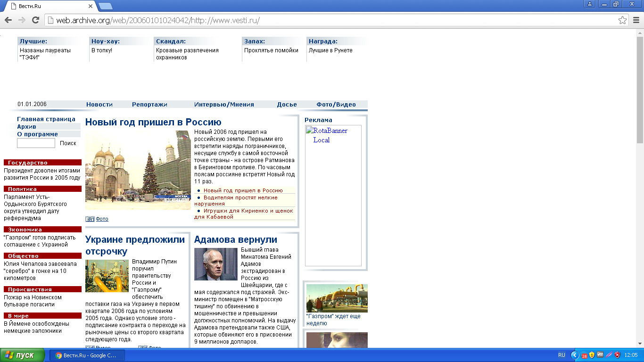Open Кровавые развлечения охранников story

coord(188,54)
